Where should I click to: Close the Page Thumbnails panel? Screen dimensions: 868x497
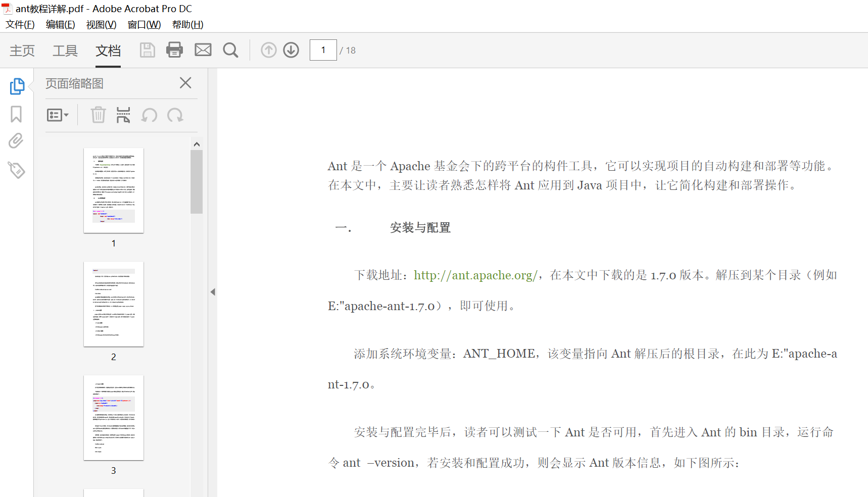(x=185, y=83)
